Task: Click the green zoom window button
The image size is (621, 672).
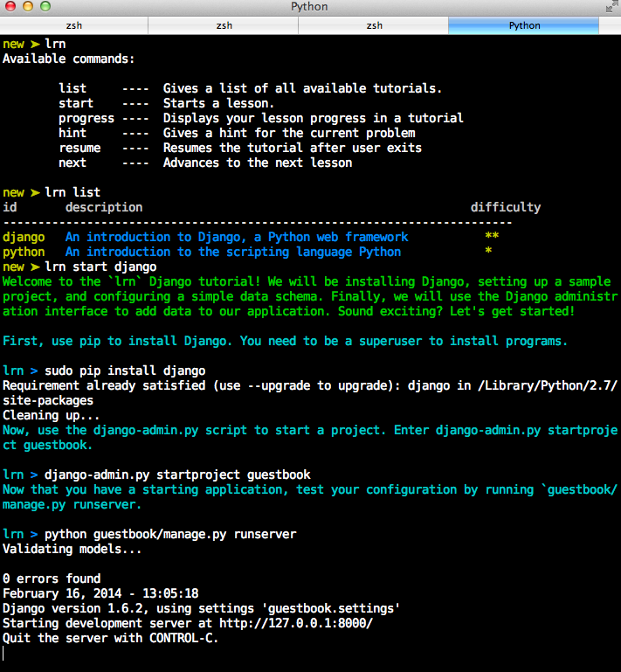Action: pos(45,6)
